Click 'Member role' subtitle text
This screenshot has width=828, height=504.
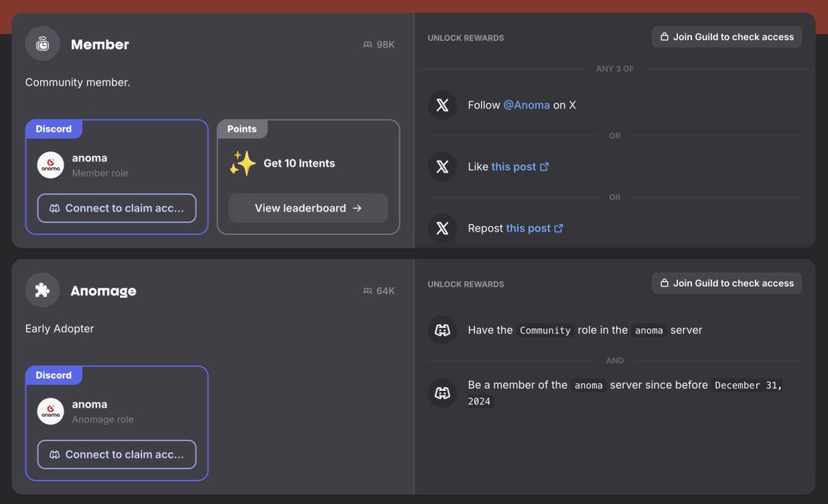100,173
